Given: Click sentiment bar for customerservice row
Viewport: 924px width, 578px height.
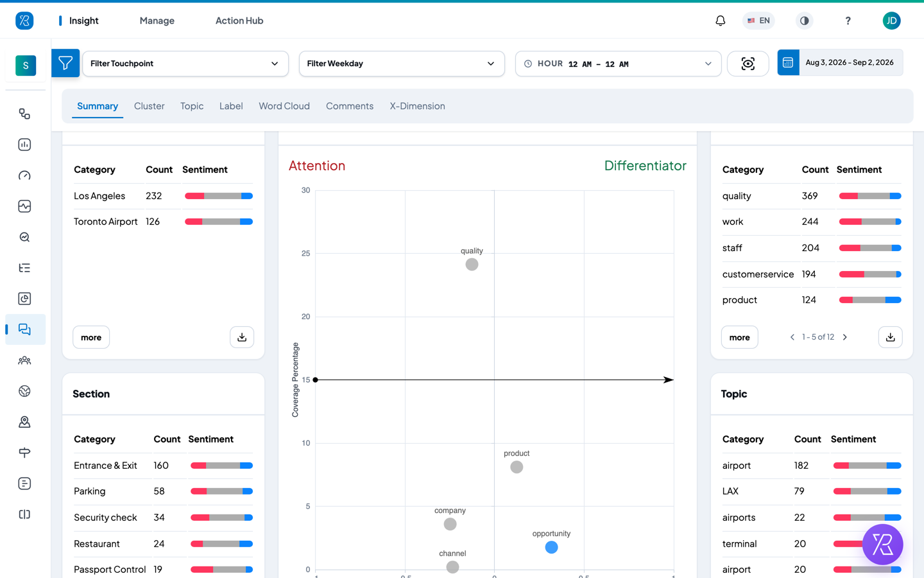Looking at the screenshot, I should click(x=870, y=274).
